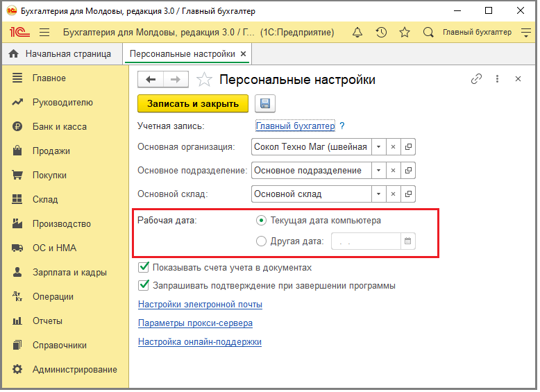Select the Другая дата radio option
This screenshot has width=540, height=392.
[x=261, y=241]
